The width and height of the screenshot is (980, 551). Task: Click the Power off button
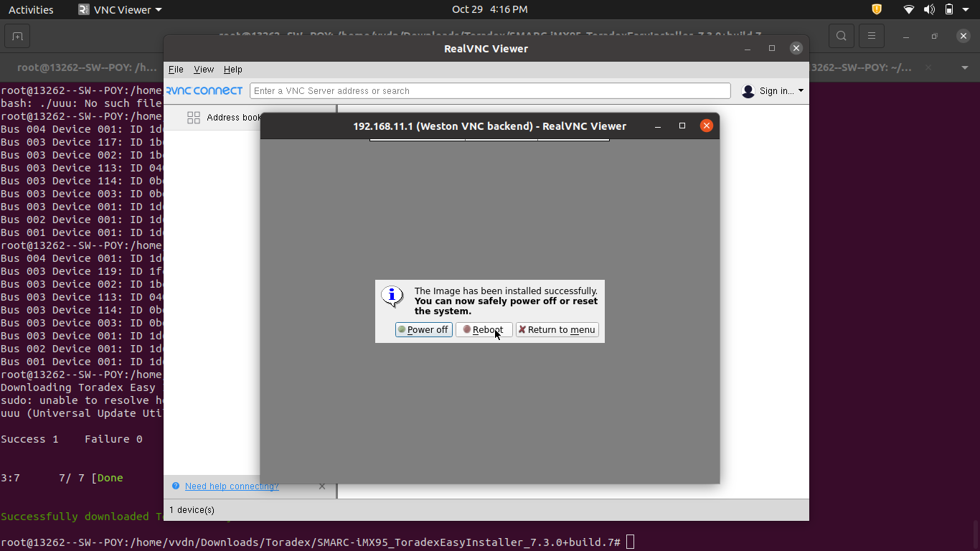pos(423,330)
